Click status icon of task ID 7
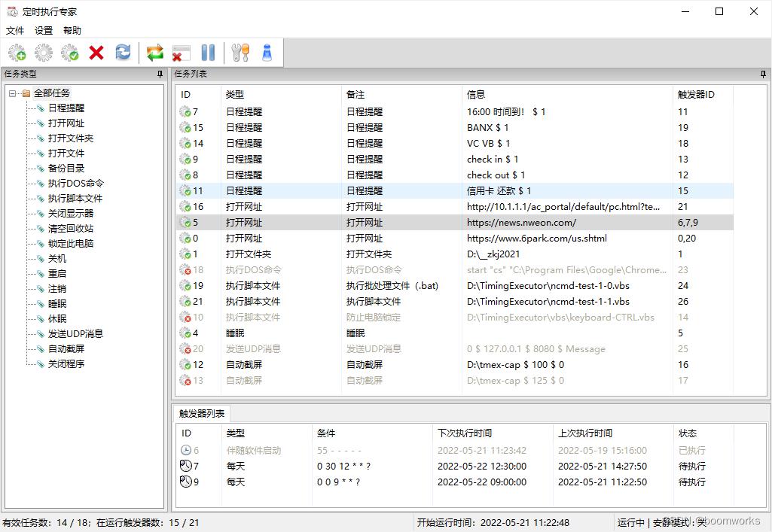The height and width of the screenshot is (532, 772). click(185, 112)
